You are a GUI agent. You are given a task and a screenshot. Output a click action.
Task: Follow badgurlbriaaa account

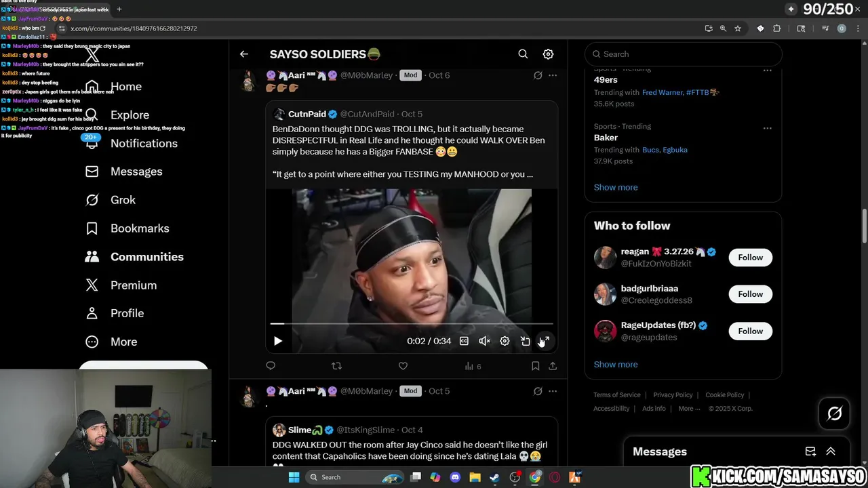pyautogui.click(x=750, y=294)
